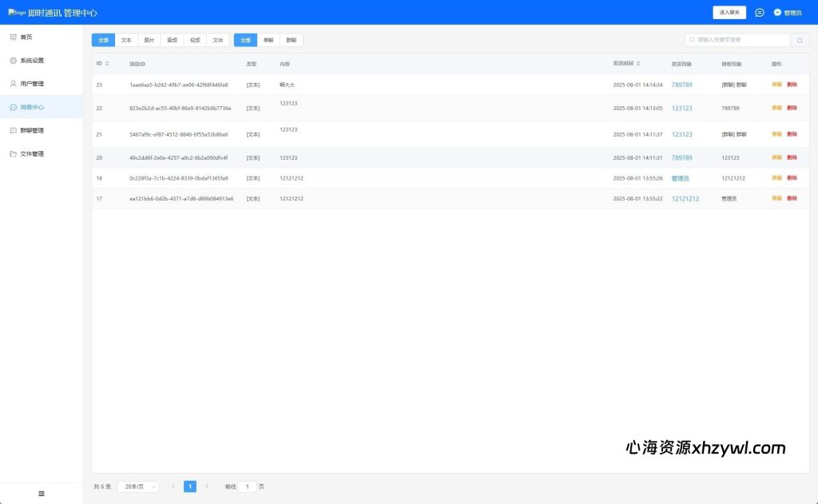The height and width of the screenshot is (504, 818).
Task: Click the 进入聊天 button
Action: point(729,13)
